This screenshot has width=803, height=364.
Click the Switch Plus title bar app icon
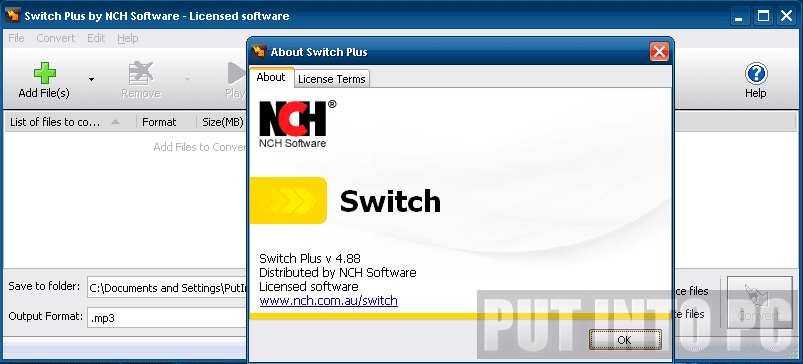coord(12,16)
